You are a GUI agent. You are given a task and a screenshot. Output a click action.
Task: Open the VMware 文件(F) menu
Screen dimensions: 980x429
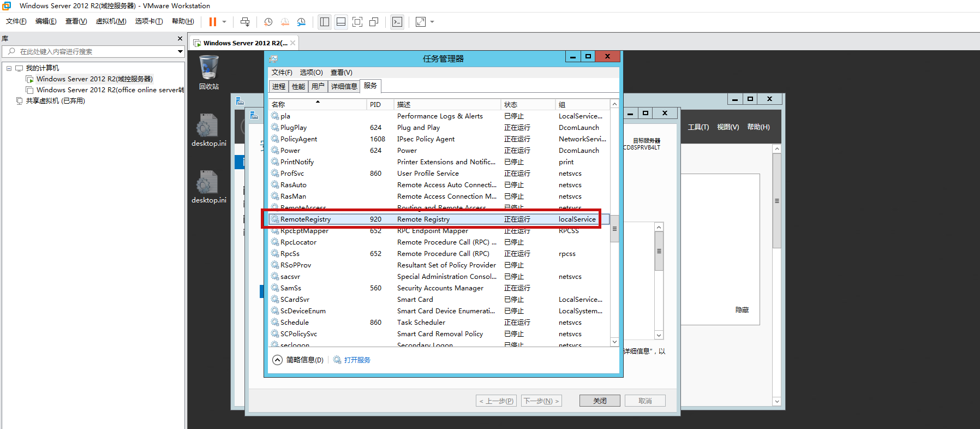[16, 21]
